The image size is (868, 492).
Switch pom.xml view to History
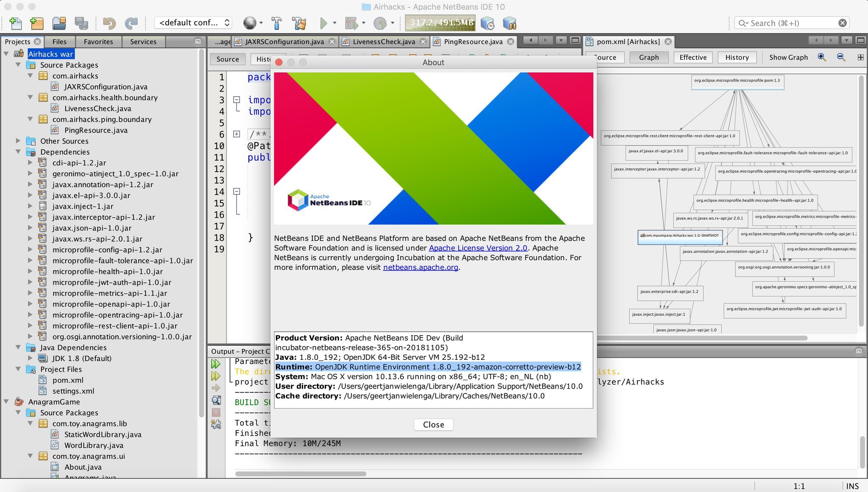coord(737,57)
